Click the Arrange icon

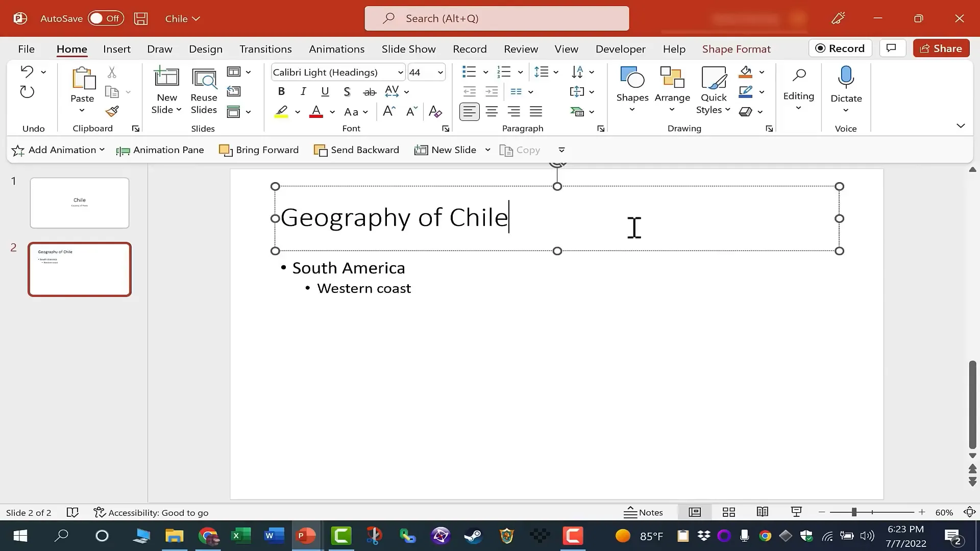[672, 78]
